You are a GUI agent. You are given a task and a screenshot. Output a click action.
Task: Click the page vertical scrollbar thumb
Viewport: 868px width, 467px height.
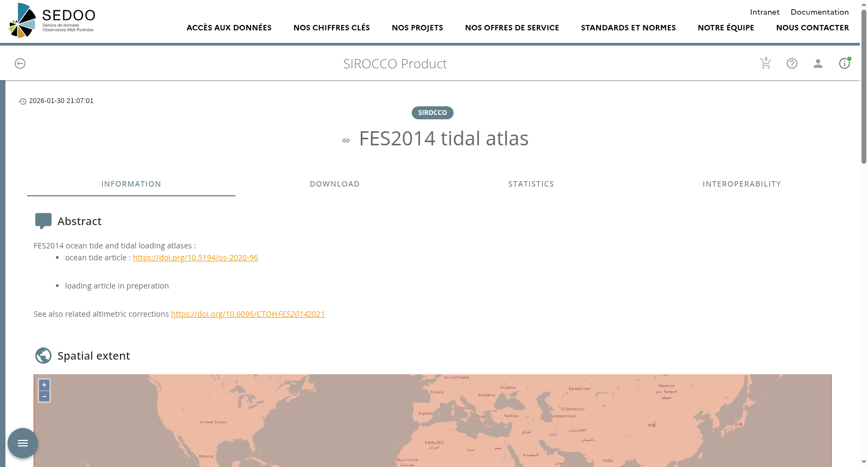pos(864,87)
